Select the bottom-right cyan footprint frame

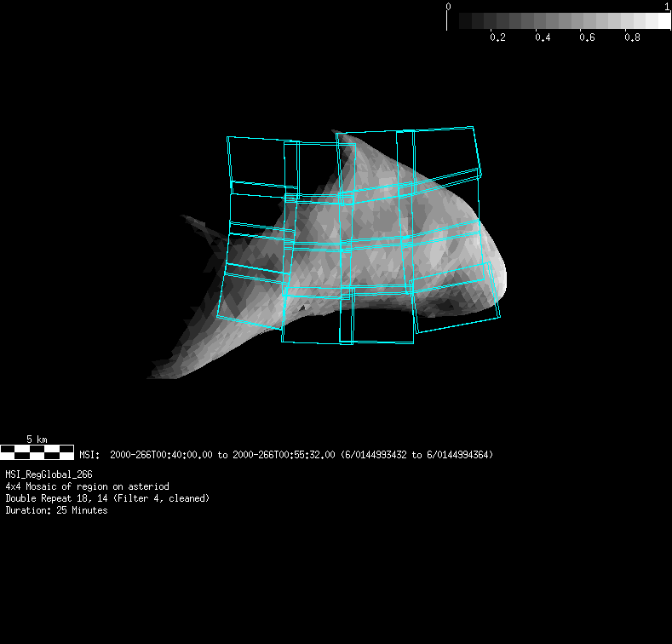click(454, 302)
